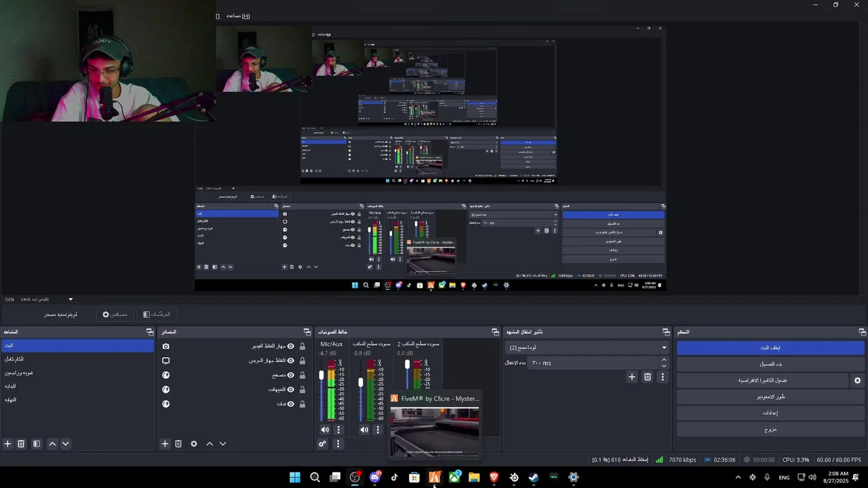Select the fifth scene in scenes list
Image resolution: width=868 pixels, height=488 pixels.
77,400
